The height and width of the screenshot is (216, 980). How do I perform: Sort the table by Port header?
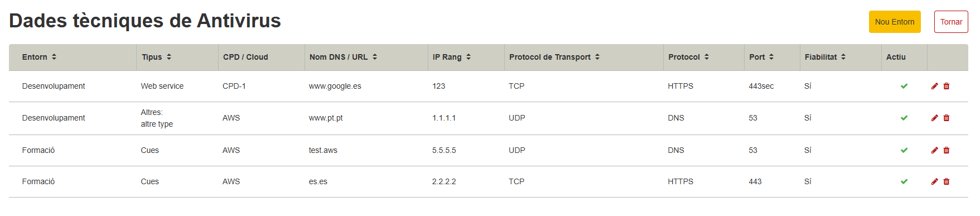(761, 57)
